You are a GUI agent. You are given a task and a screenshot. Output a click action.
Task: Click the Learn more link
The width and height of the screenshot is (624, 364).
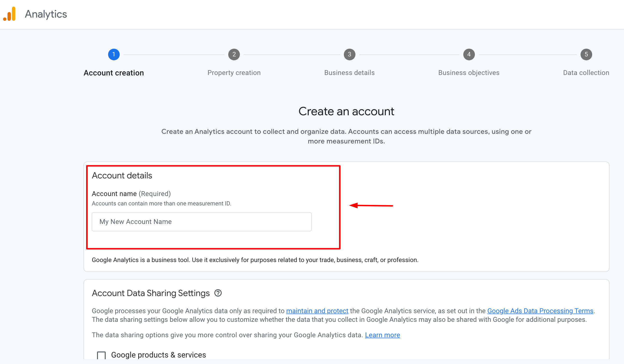click(382, 335)
